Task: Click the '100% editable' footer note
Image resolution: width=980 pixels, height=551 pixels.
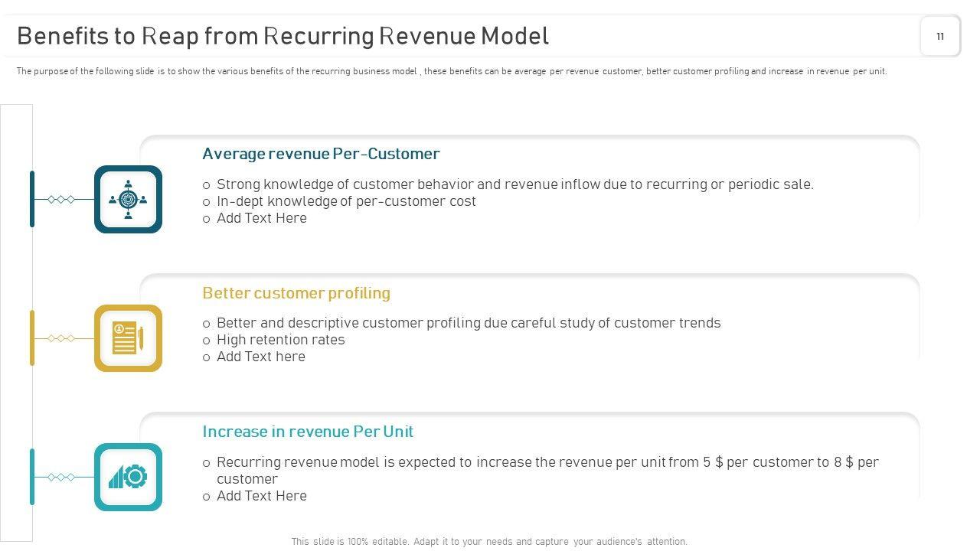Action: point(489,541)
